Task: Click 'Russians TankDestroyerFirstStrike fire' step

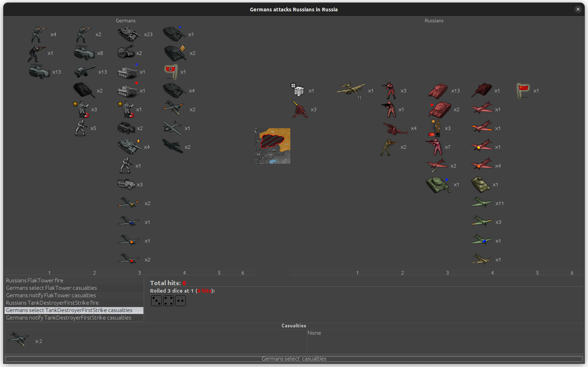Action: 52,303
